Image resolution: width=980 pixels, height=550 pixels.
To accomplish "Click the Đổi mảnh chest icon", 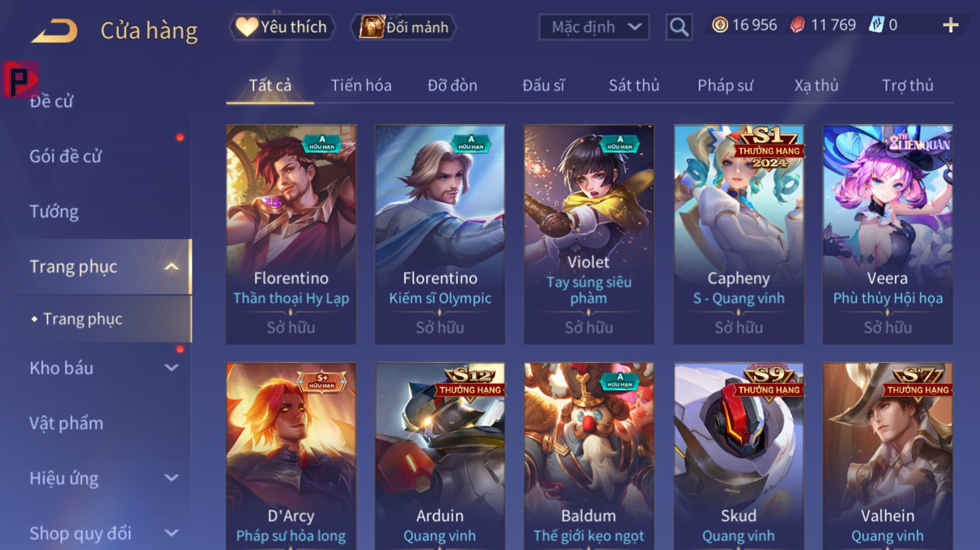I will point(372,27).
